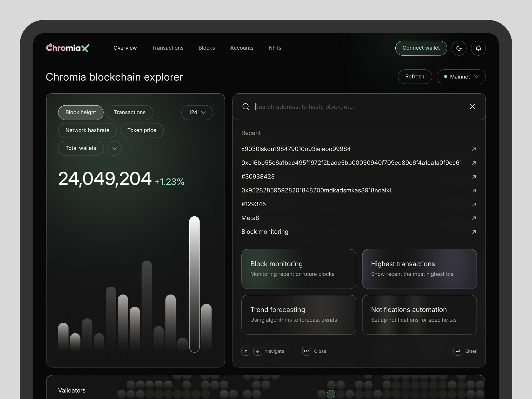Select the Transactions chart filter chip
The height and width of the screenshot is (399, 532).
pyautogui.click(x=130, y=112)
